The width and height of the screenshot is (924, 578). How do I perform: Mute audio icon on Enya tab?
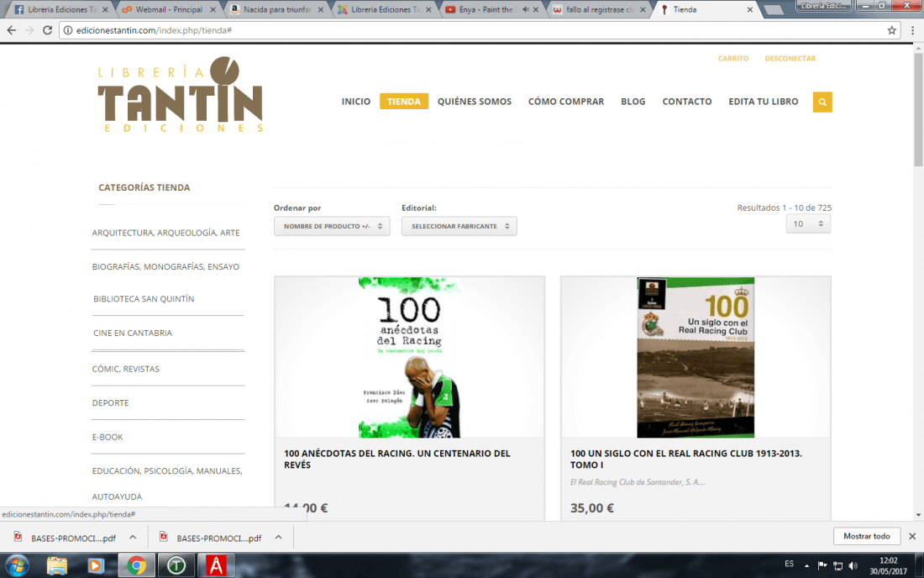pos(525,9)
